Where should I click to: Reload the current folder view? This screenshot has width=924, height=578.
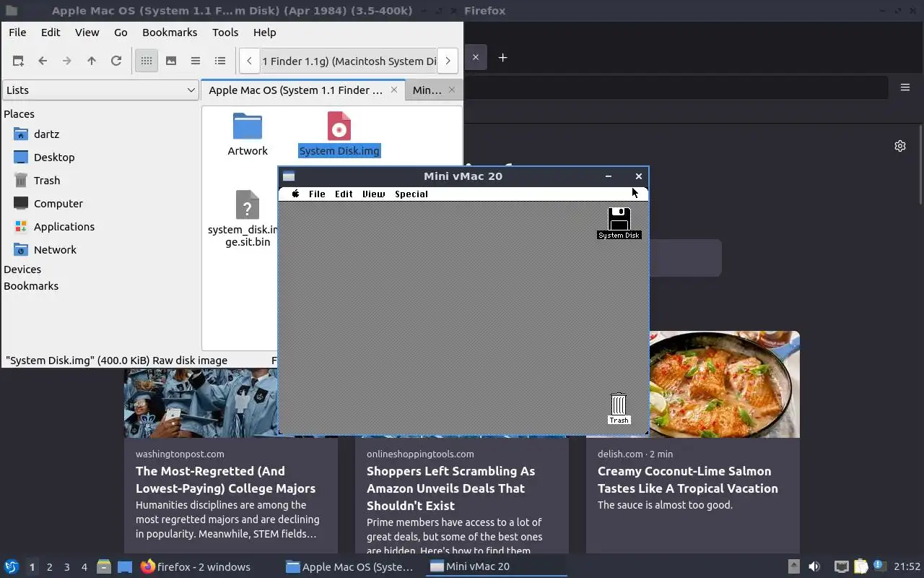pos(116,61)
